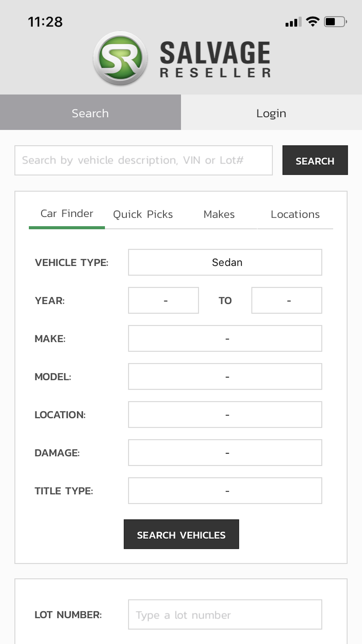Tap the battery status icon
Image resolution: width=362 pixels, height=644 pixels.
coord(335,22)
